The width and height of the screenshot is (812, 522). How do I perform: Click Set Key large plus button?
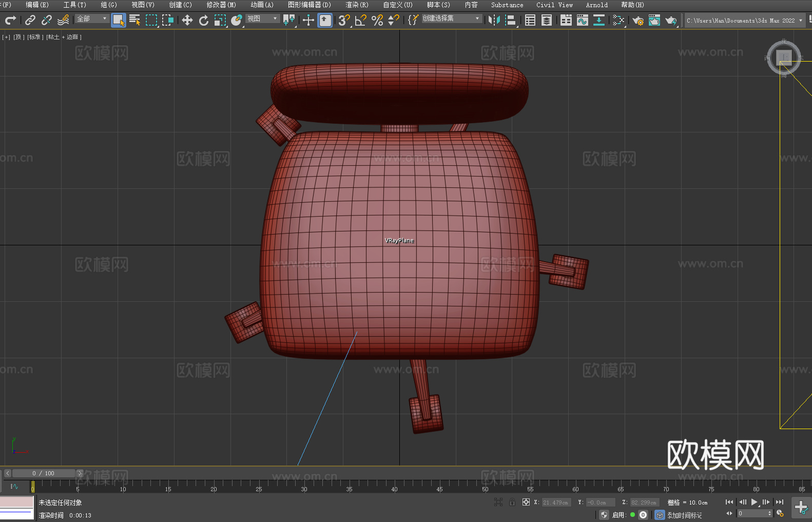pyautogui.click(x=801, y=508)
